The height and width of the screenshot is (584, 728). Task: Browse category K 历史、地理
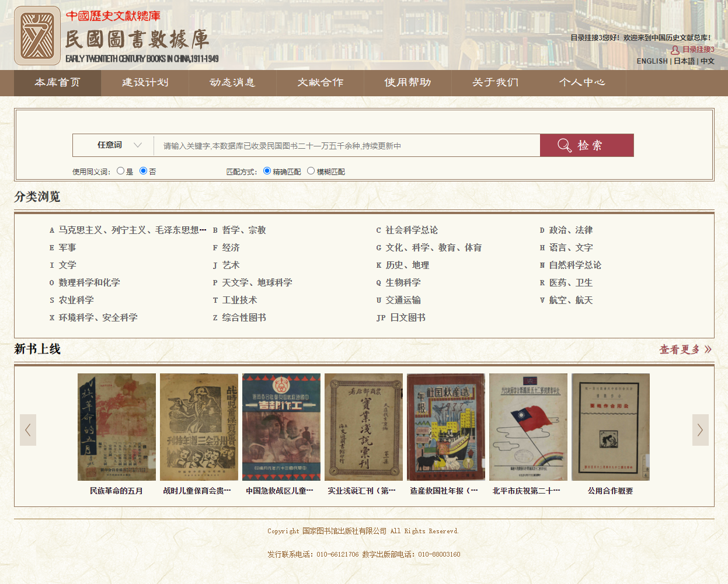pyautogui.click(x=407, y=265)
